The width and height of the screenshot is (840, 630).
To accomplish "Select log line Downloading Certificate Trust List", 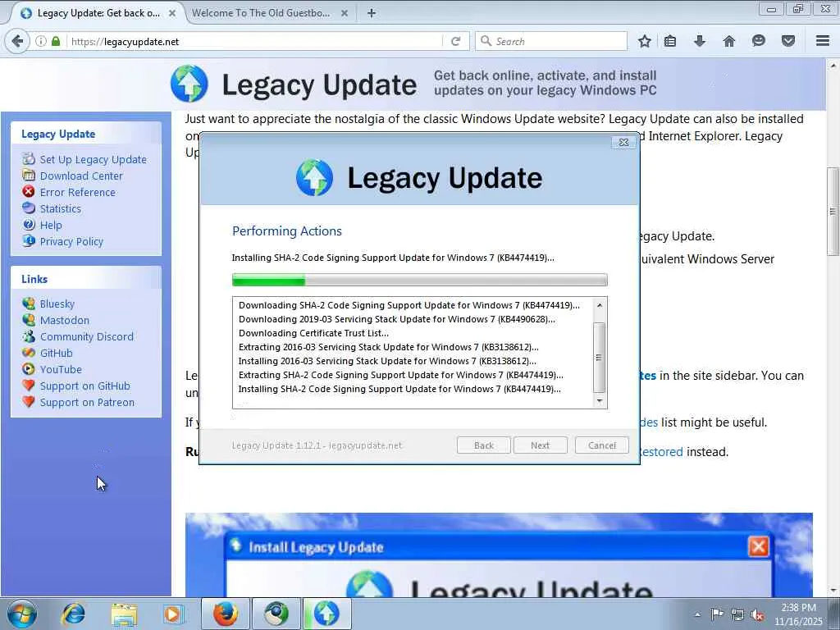I will pyautogui.click(x=313, y=333).
